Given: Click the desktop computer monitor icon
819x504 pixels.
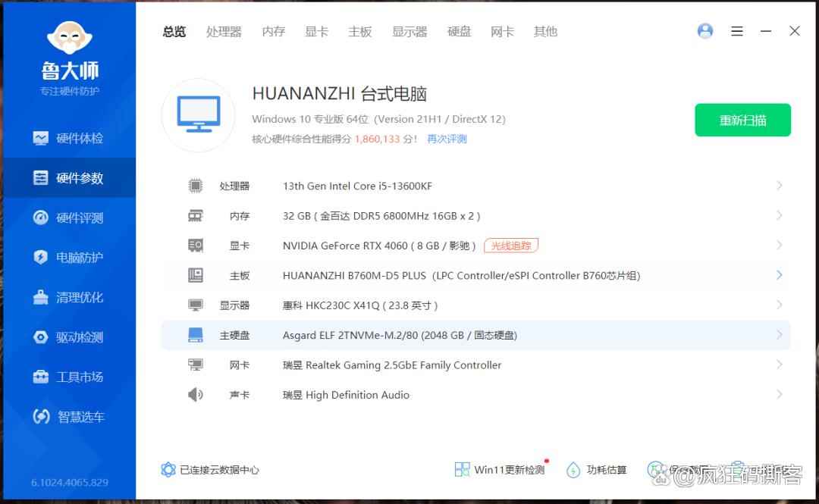Looking at the screenshot, I should [x=199, y=114].
